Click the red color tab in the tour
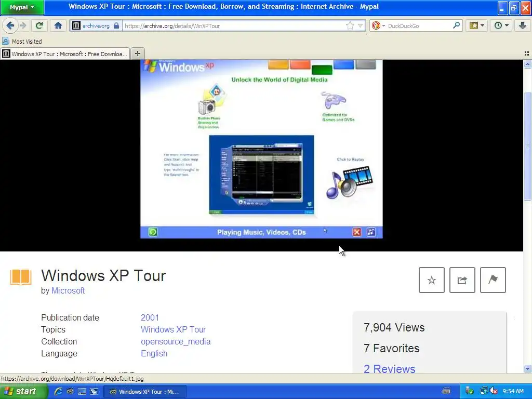The width and height of the screenshot is (532, 399). [300, 64]
